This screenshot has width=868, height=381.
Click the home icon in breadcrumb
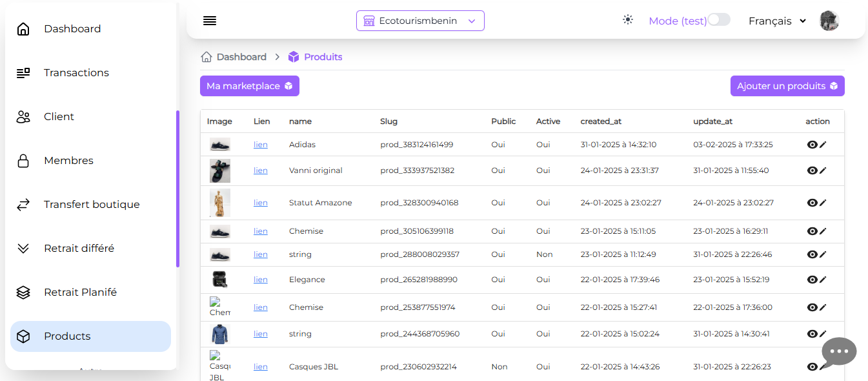click(207, 57)
